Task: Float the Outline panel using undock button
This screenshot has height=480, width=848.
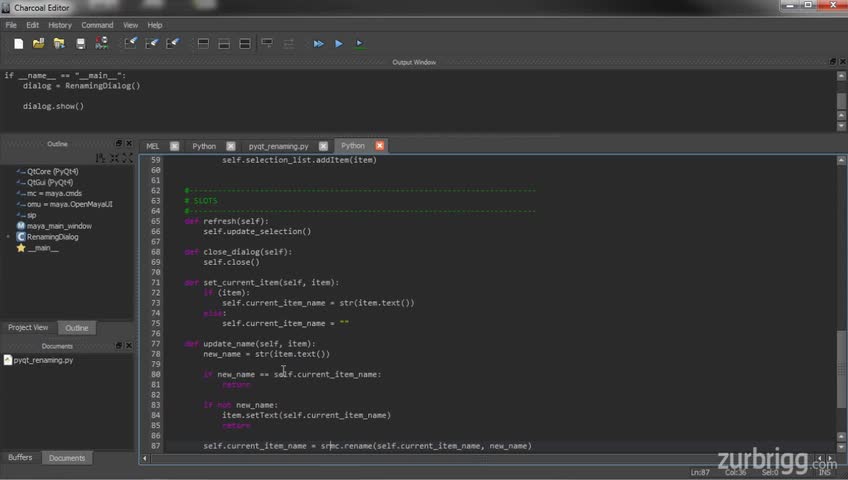Action: coord(118,144)
